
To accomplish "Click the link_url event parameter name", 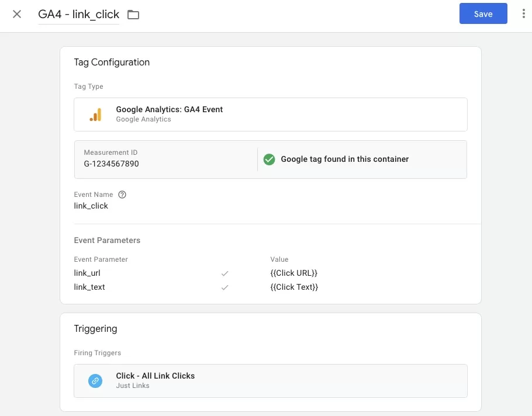I will [88, 273].
